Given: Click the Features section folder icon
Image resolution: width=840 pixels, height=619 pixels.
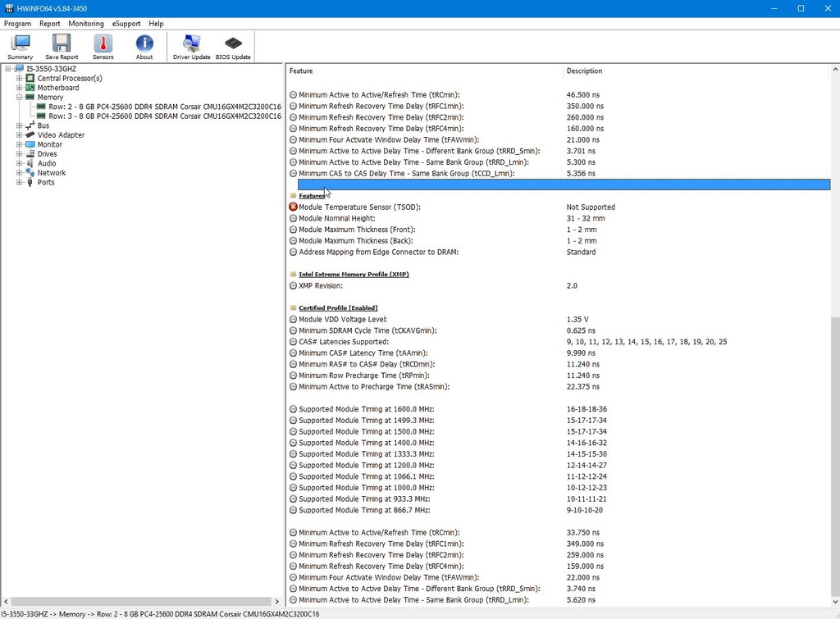Looking at the screenshot, I should coord(293,195).
